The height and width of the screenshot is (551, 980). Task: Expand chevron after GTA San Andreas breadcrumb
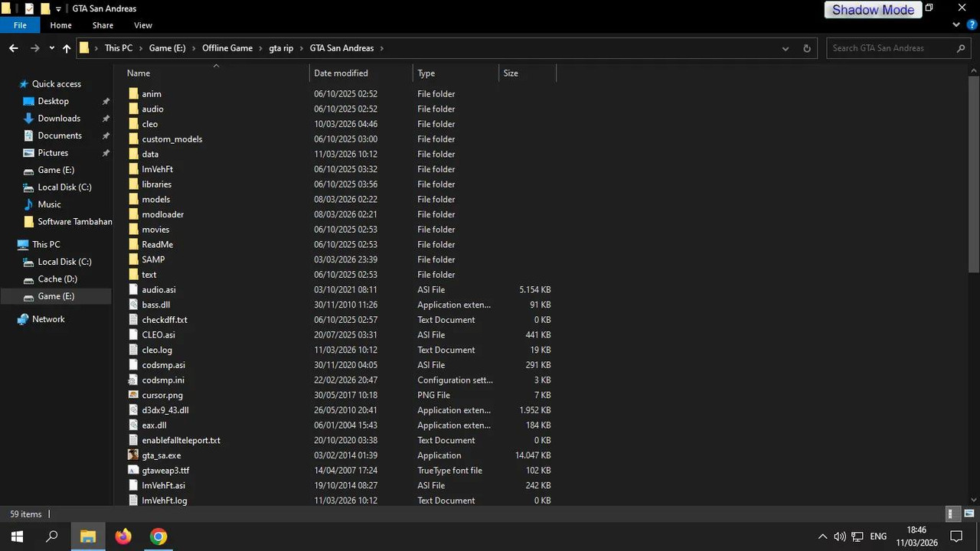click(x=381, y=48)
